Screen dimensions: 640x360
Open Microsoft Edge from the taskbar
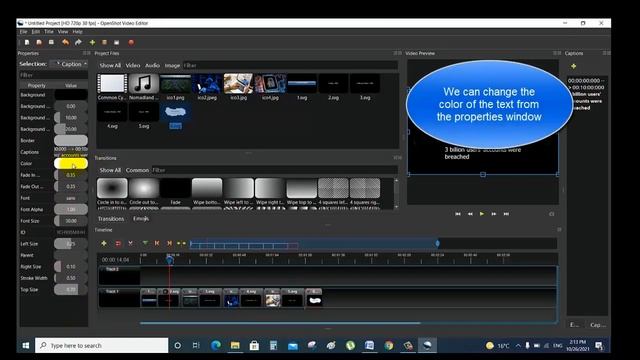216,346
